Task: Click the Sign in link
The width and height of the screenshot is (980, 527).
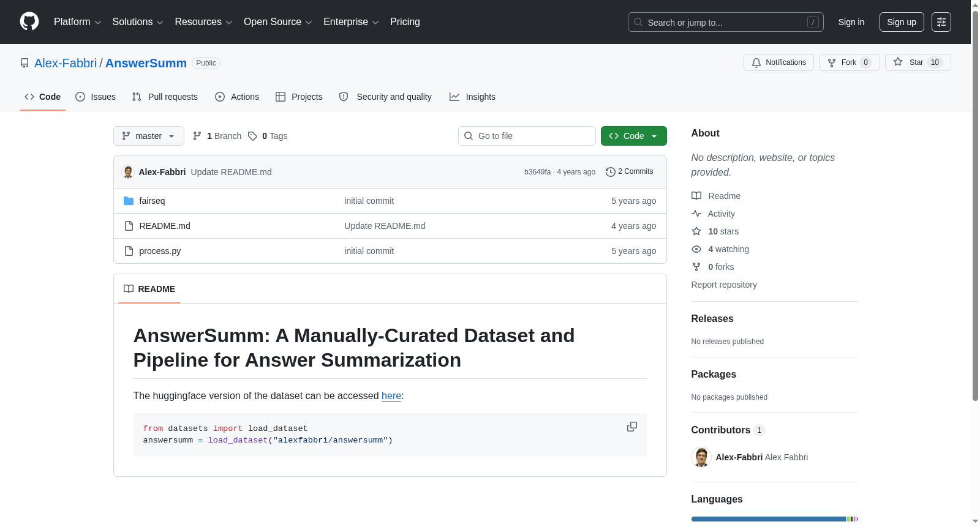Action: [x=851, y=22]
